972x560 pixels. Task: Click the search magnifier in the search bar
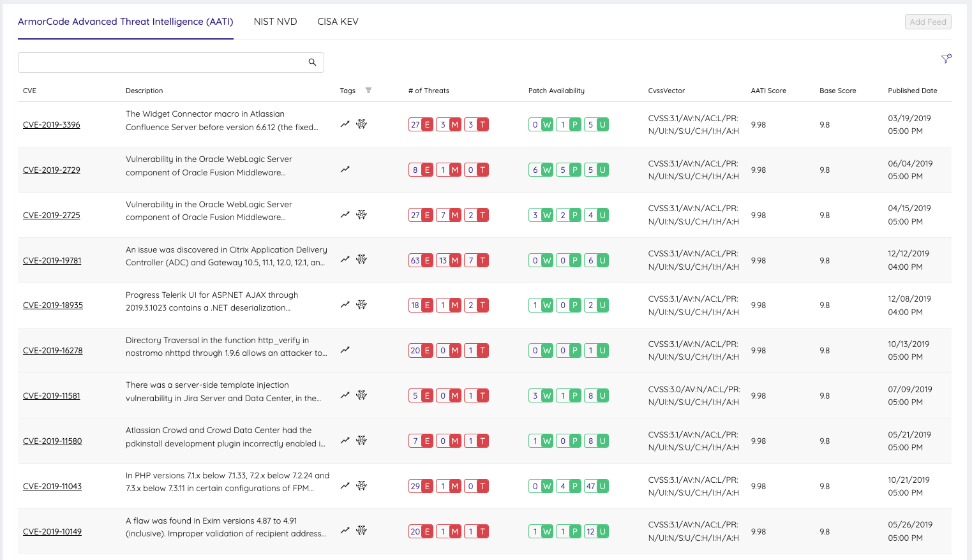(312, 62)
